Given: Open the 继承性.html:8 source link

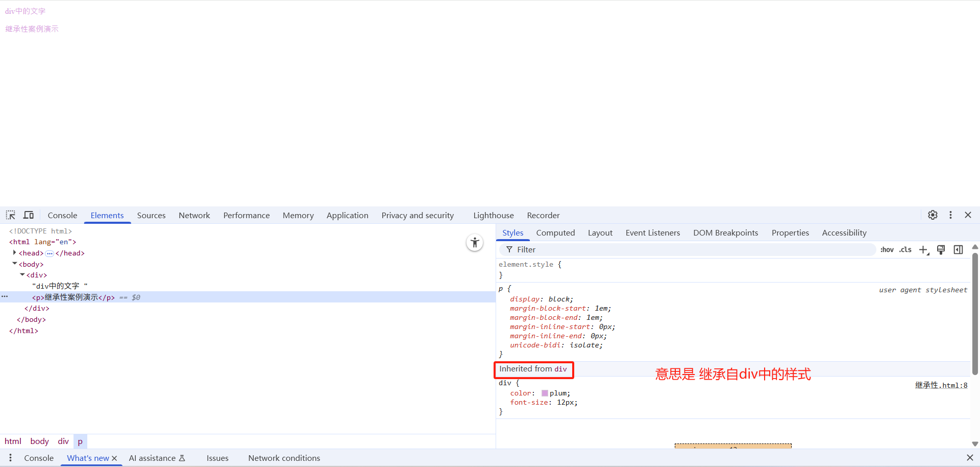Looking at the screenshot, I should tap(941, 385).
